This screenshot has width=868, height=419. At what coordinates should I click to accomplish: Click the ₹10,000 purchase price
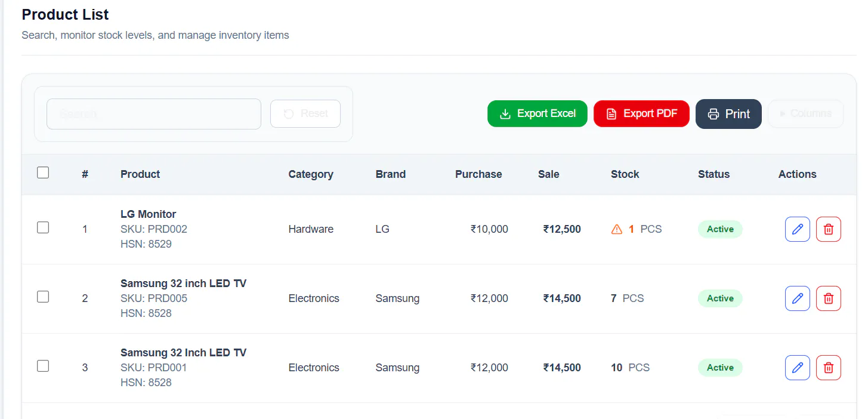coord(489,229)
